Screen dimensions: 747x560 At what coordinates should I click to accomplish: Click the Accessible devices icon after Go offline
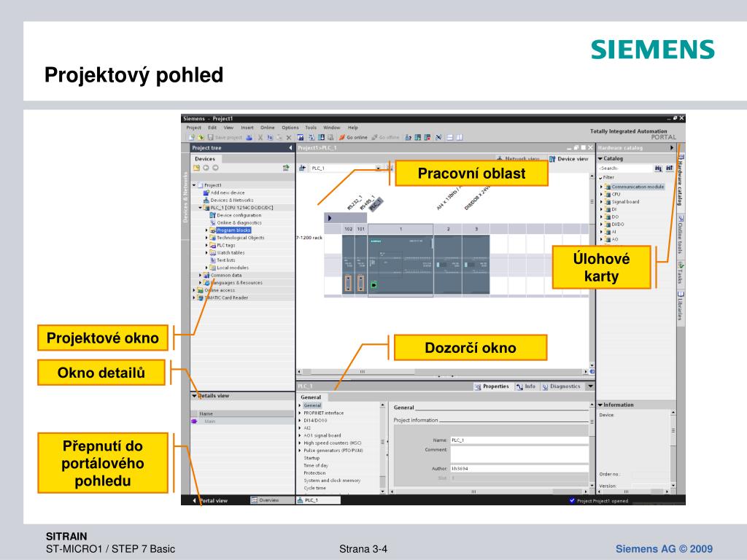coord(409,137)
